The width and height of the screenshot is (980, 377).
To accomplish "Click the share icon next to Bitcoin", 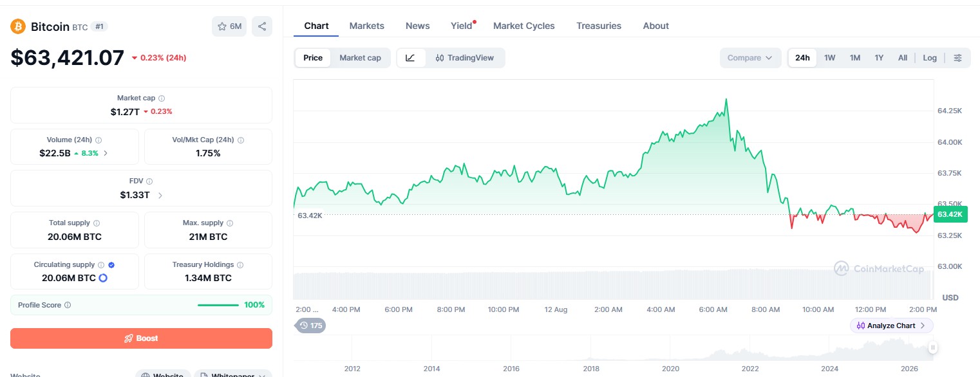I will click(262, 26).
